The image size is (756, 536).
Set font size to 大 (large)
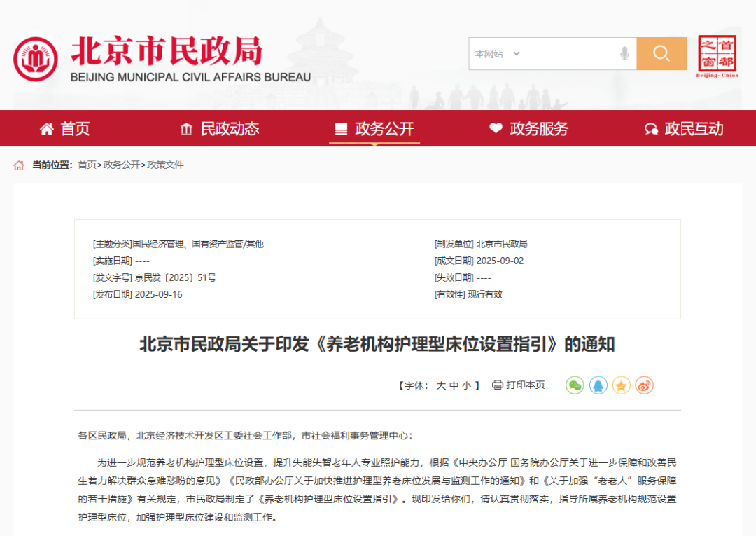pyautogui.click(x=441, y=385)
